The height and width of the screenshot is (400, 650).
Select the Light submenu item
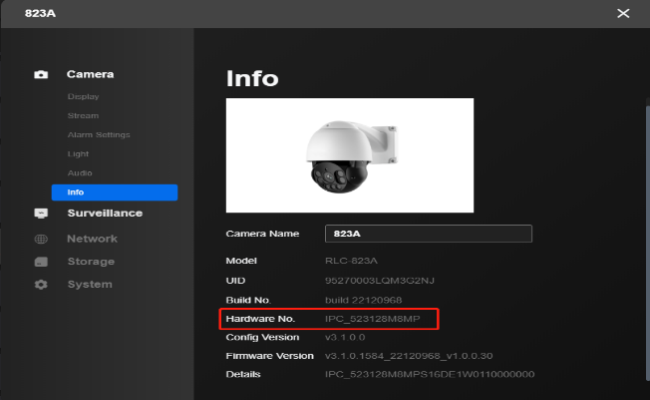click(x=78, y=154)
